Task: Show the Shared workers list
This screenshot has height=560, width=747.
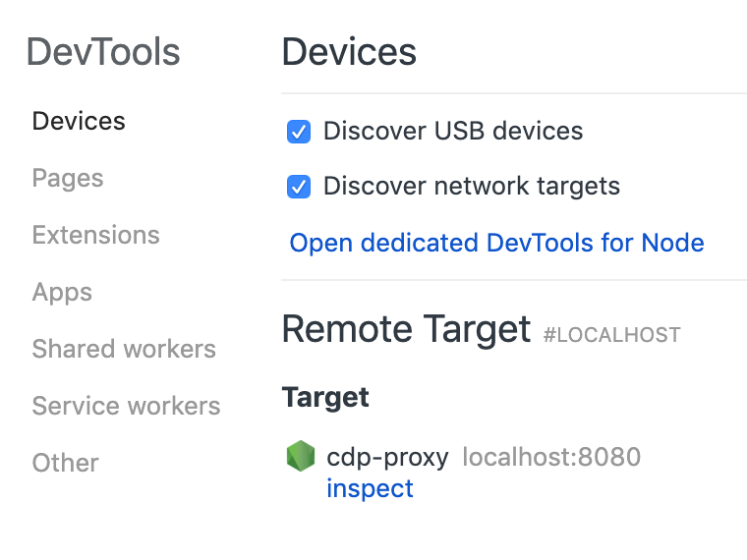Action: coord(124,349)
